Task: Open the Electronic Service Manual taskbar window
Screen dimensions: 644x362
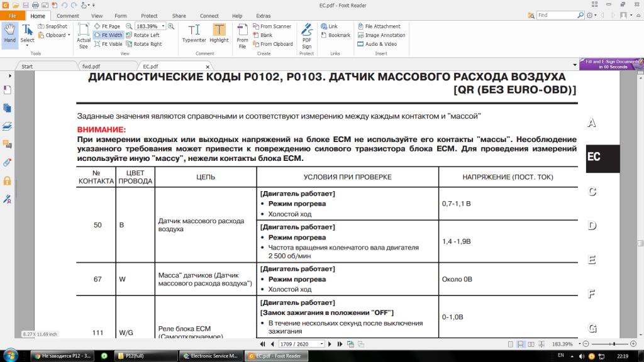Action: click(x=211, y=356)
